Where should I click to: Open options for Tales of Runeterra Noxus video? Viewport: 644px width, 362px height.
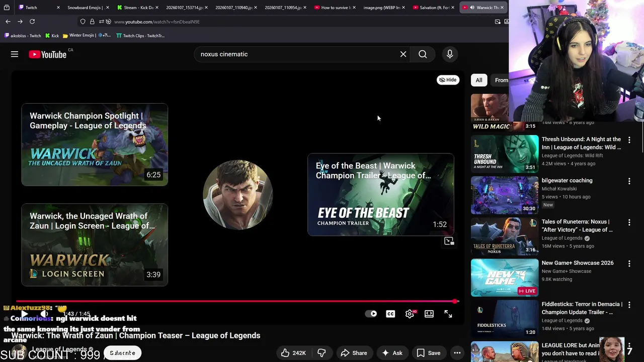click(629, 222)
